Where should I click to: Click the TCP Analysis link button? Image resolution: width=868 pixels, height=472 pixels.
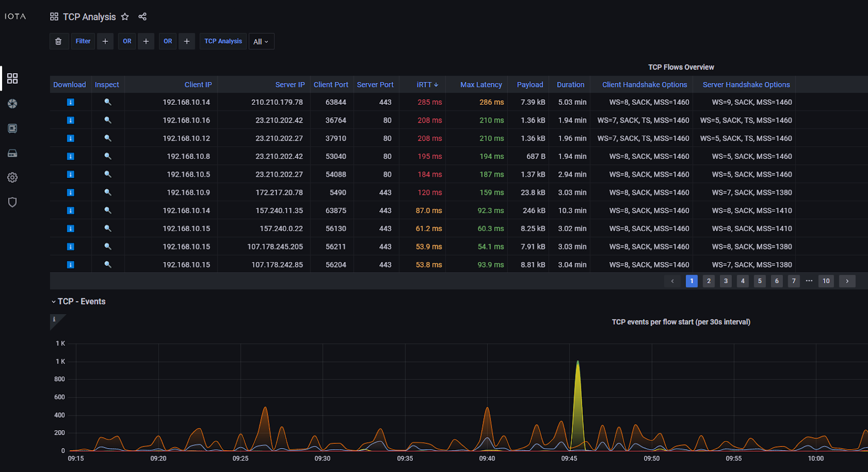(x=223, y=41)
